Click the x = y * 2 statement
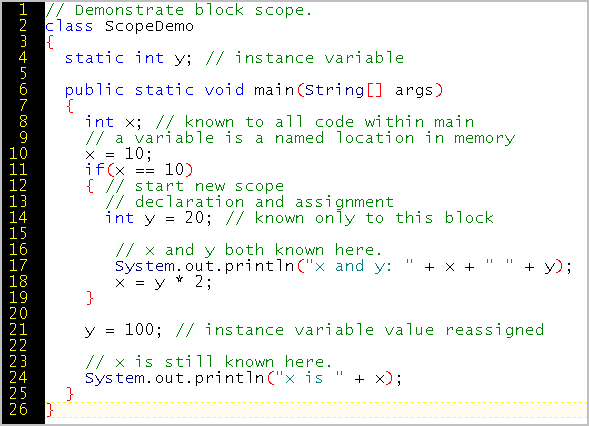The width and height of the screenshot is (589, 426). click(163, 282)
